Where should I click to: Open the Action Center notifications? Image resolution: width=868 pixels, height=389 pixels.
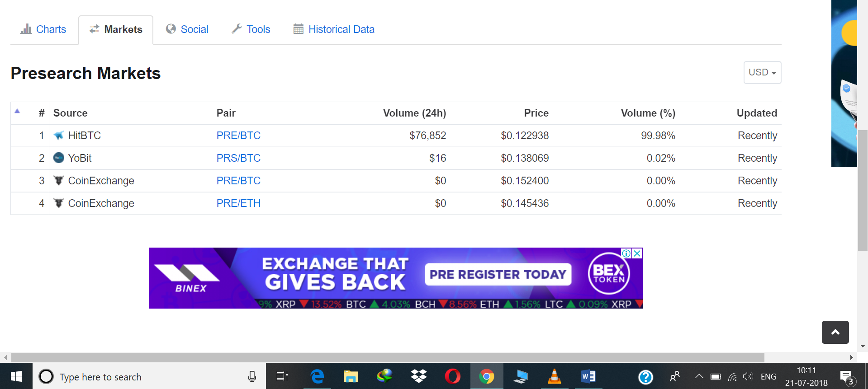tap(847, 377)
